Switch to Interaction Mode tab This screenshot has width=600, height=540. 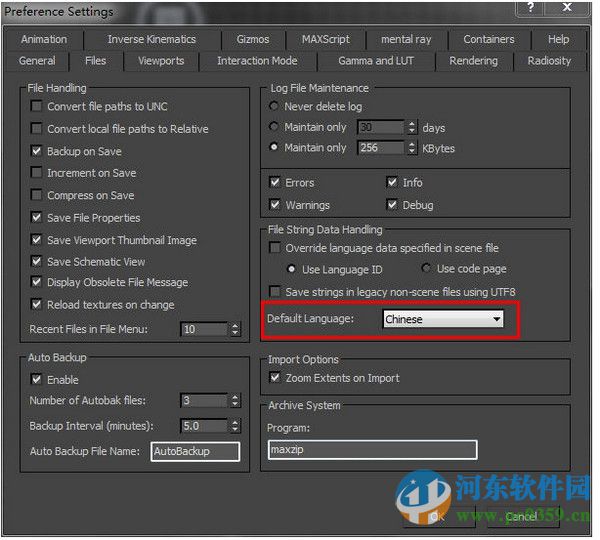click(257, 61)
